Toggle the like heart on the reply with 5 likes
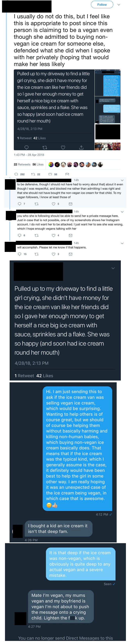The width and height of the screenshot is (136, 644). click(x=53, y=204)
